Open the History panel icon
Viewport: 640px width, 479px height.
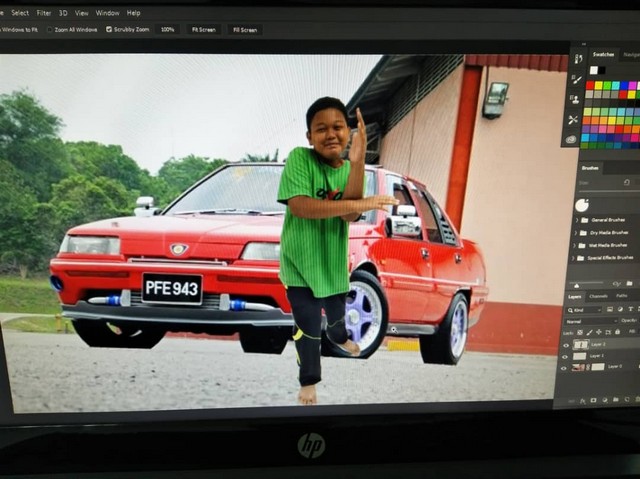point(579,59)
